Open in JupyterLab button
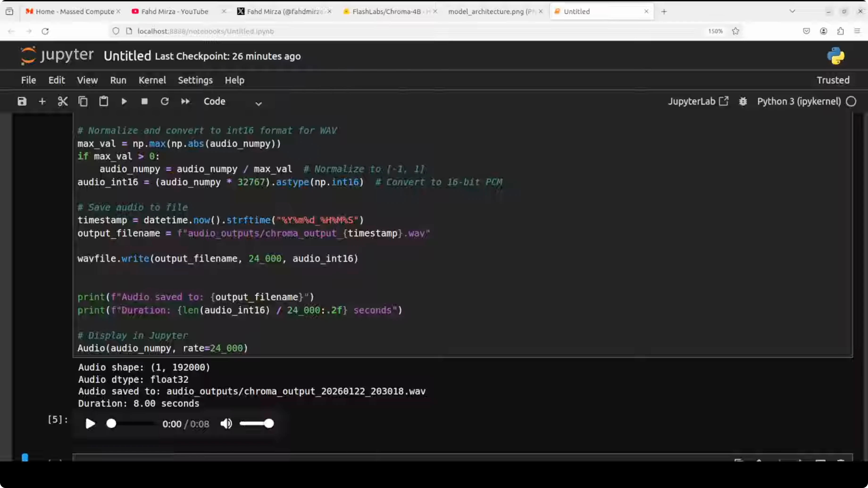868x488 pixels. pyautogui.click(x=698, y=101)
